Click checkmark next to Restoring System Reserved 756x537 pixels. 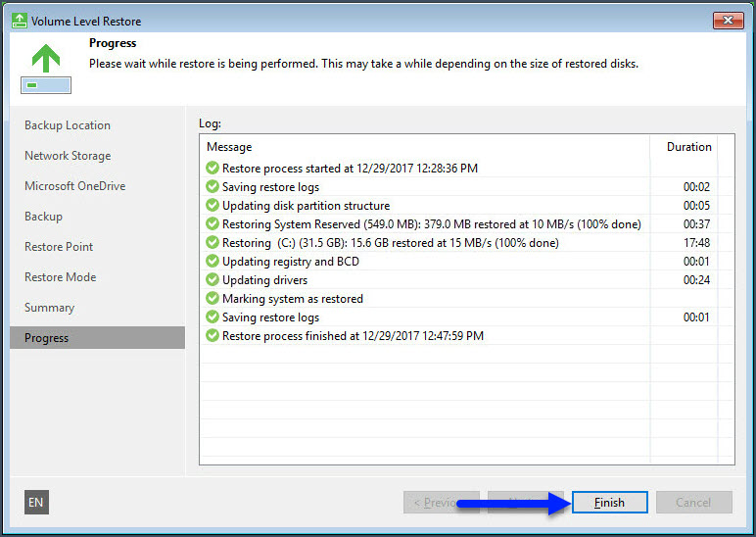coord(213,224)
